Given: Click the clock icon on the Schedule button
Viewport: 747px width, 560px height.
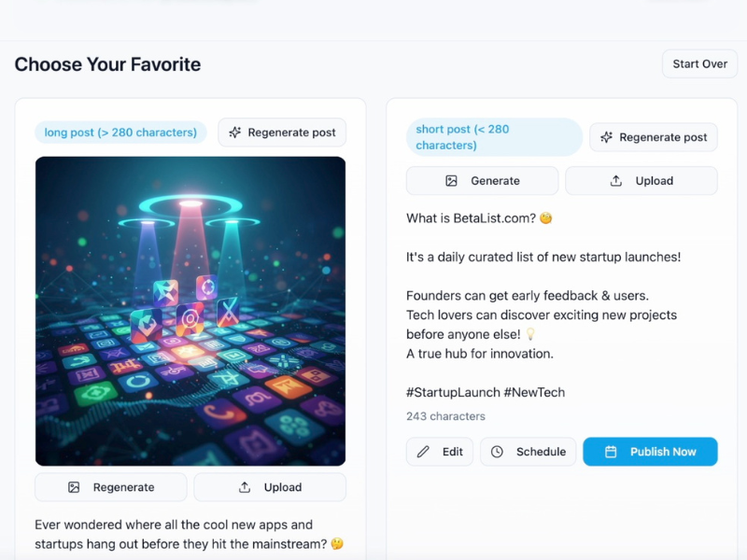Looking at the screenshot, I should pos(496,452).
